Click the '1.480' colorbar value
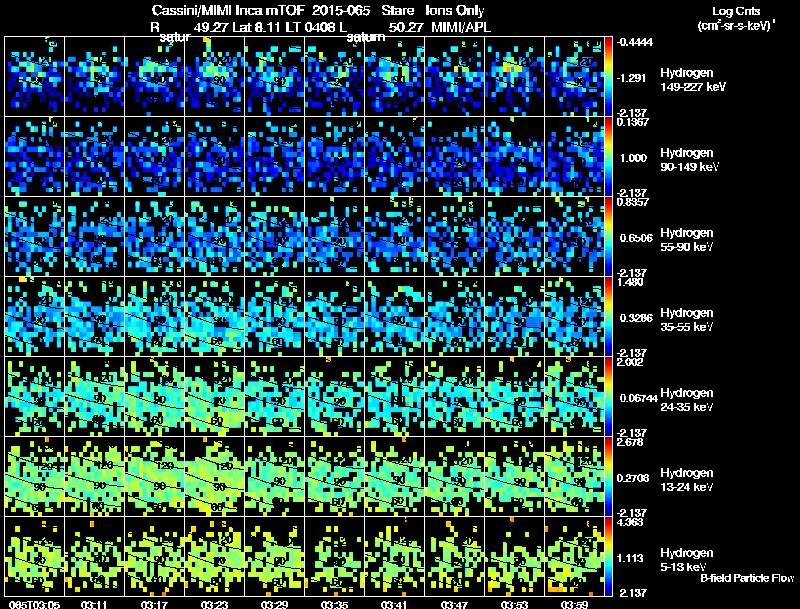Viewport: 800px width, 609px height. 631,282
